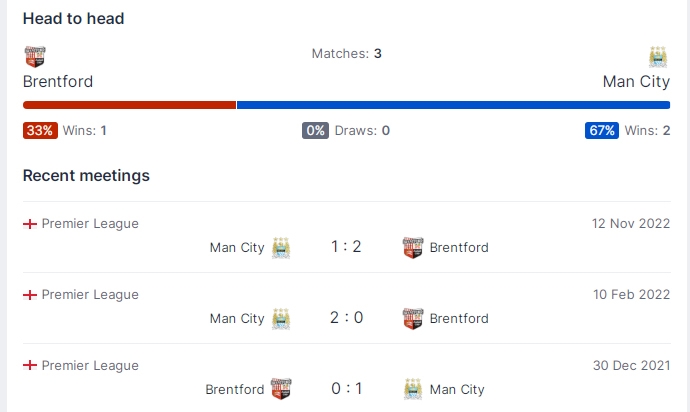This screenshot has height=412, width=690.
Task: Click the 33% Brentford wins badge
Action: click(x=40, y=130)
